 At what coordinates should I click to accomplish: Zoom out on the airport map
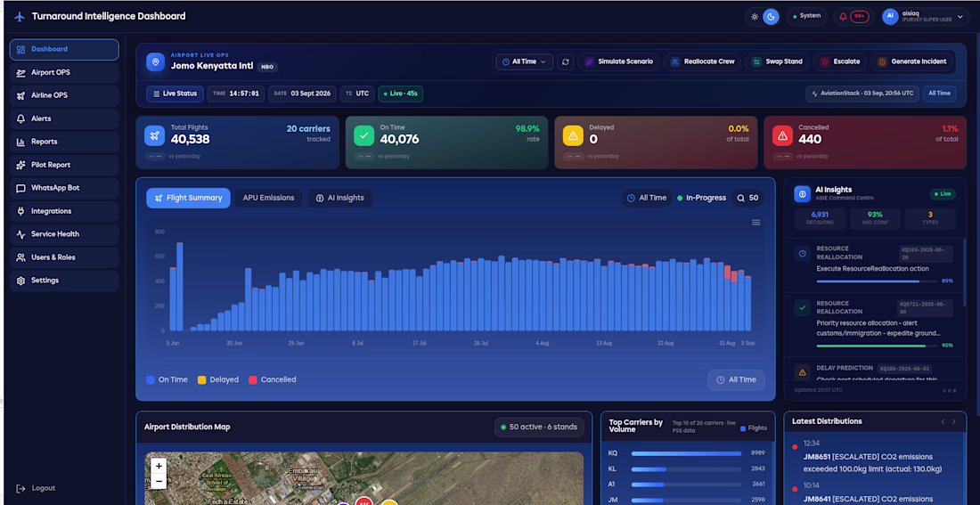click(159, 481)
